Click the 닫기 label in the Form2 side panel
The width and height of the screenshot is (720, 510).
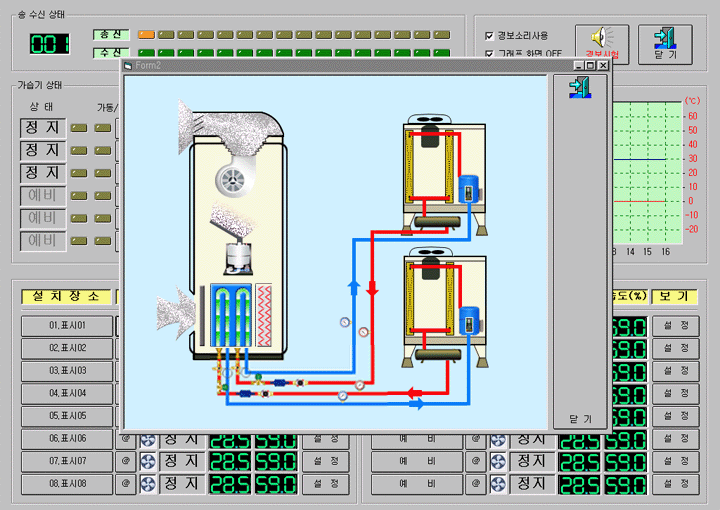[x=580, y=419]
